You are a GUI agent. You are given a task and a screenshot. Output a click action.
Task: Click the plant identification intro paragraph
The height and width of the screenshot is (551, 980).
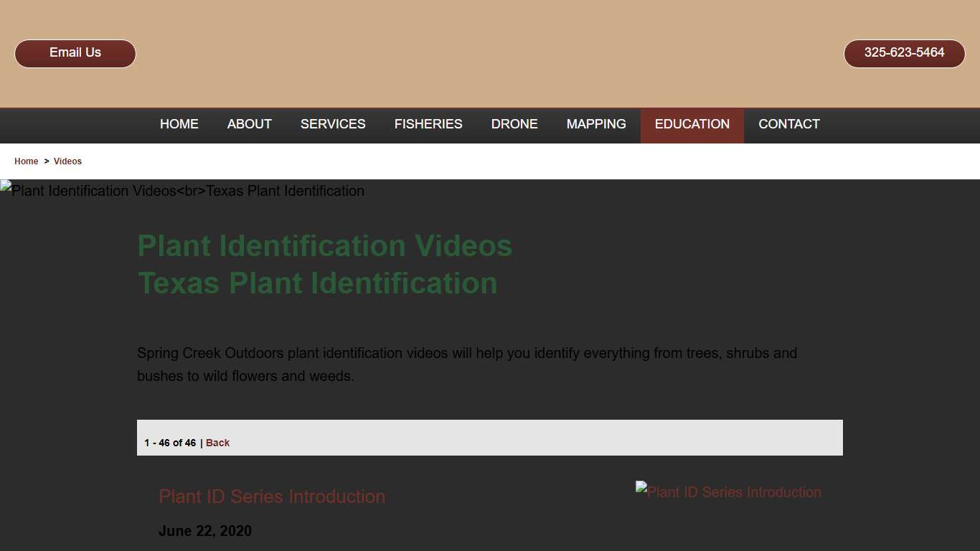466,364
